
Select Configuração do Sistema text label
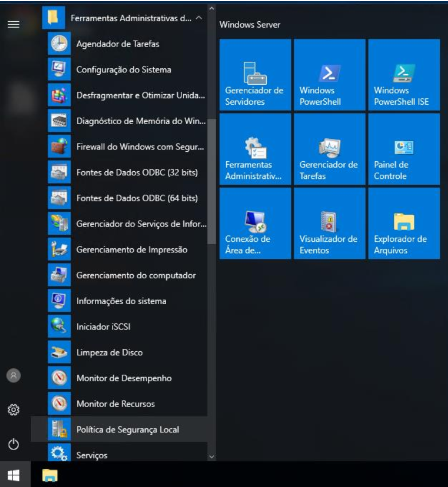click(x=124, y=69)
